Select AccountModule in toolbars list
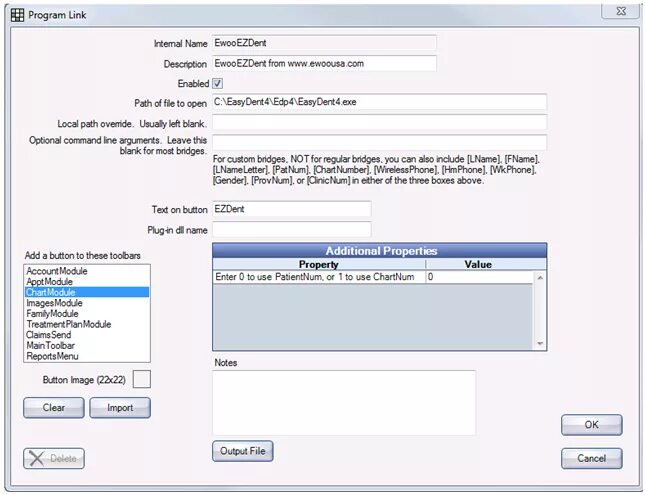Image resolution: width=645 pixels, height=494 pixels. point(87,271)
